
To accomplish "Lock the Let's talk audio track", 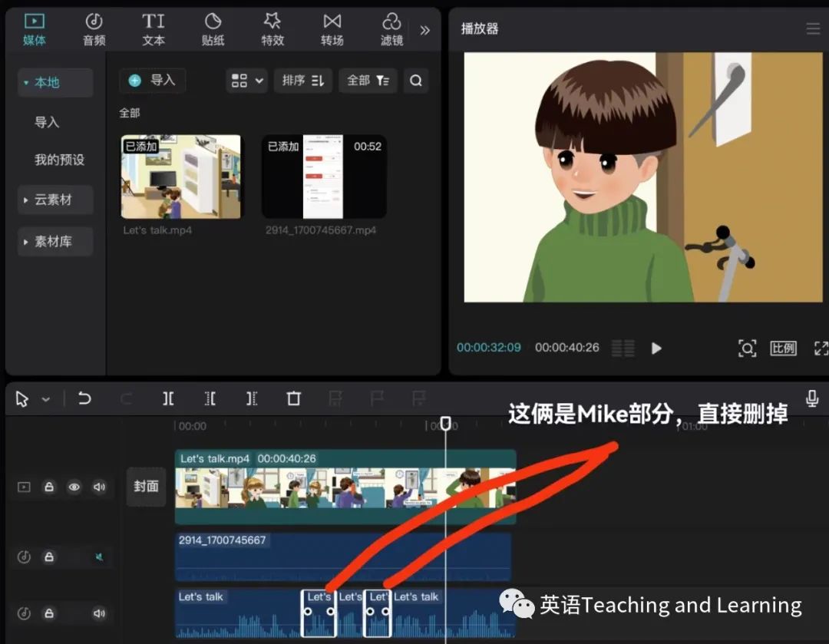I will tap(49, 613).
